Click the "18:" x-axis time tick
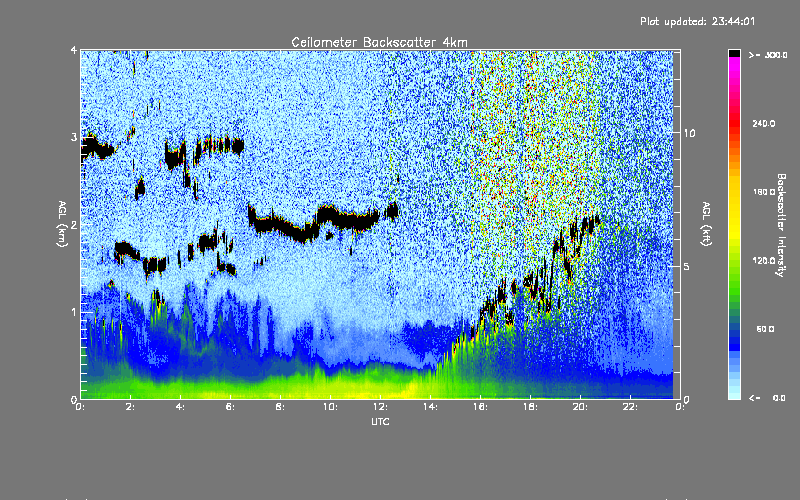This screenshot has height=500, width=800. [x=530, y=407]
